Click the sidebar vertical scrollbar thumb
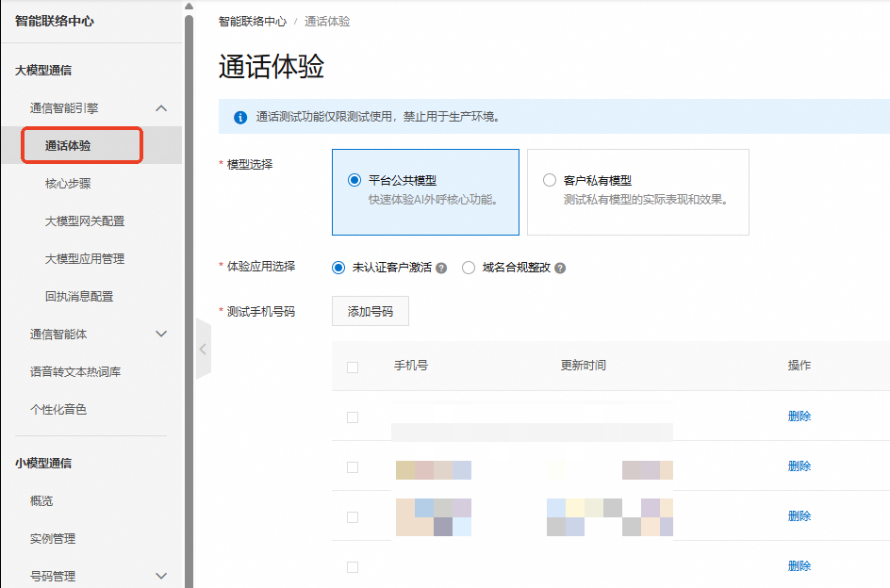The height and width of the screenshot is (588, 890). (x=189, y=301)
